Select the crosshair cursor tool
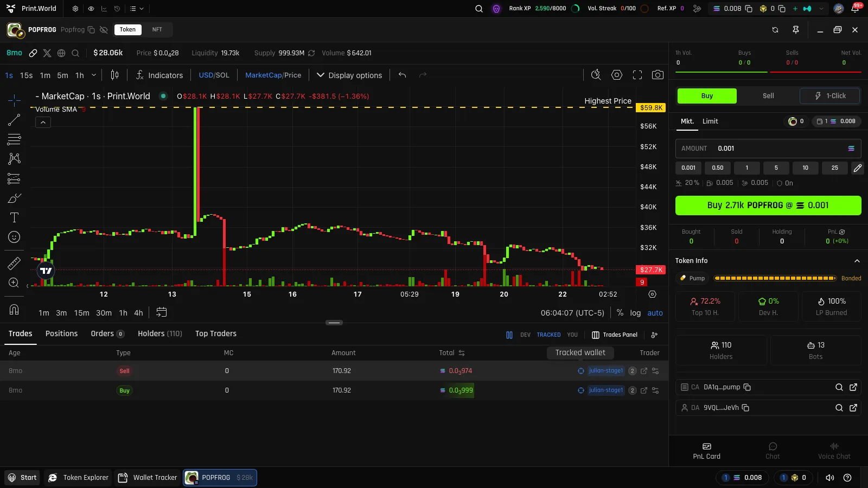Screen dimensions: 868x488 [14, 100]
